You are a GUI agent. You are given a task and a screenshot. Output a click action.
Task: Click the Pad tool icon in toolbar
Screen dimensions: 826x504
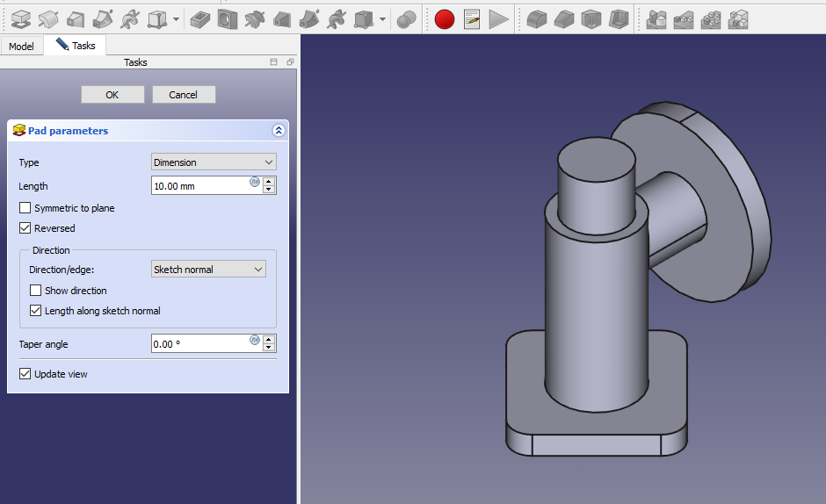click(x=20, y=18)
